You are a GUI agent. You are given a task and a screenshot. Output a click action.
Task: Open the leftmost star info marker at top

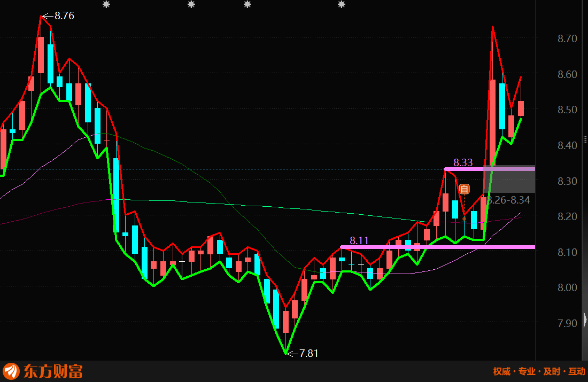point(106,4)
